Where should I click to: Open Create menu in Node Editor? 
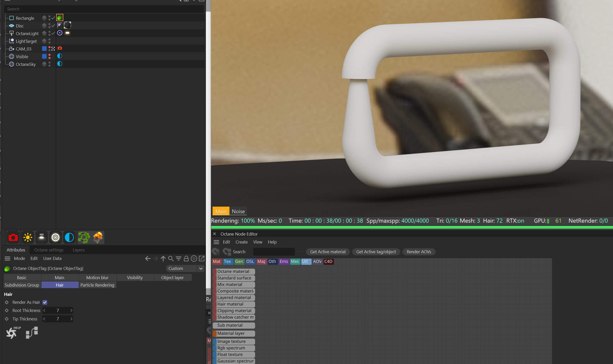point(242,242)
